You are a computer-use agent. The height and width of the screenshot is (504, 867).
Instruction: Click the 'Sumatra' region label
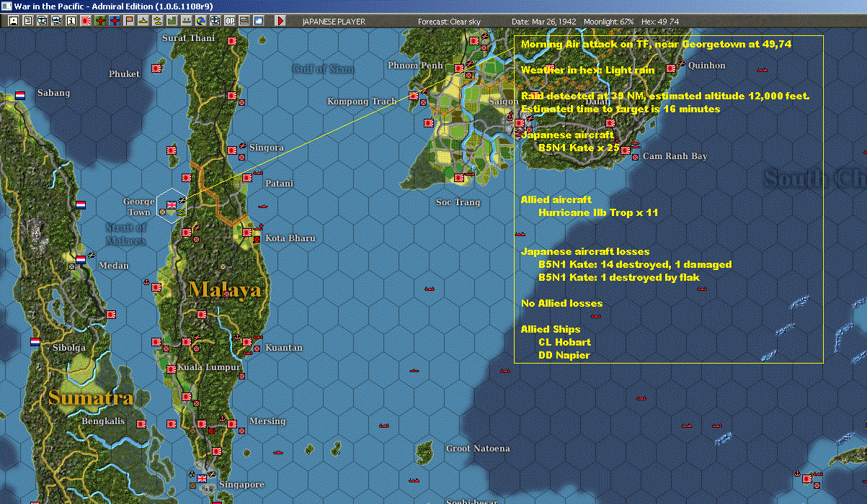pos(91,397)
